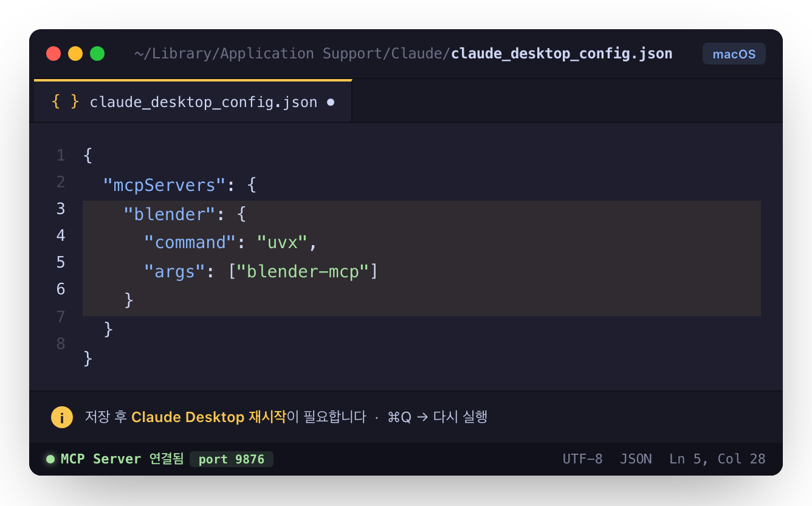The width and height of the screenshot is (812, 506).
Task: Click the Ln 5, Col 28 indicator
Action: point(717,459)
